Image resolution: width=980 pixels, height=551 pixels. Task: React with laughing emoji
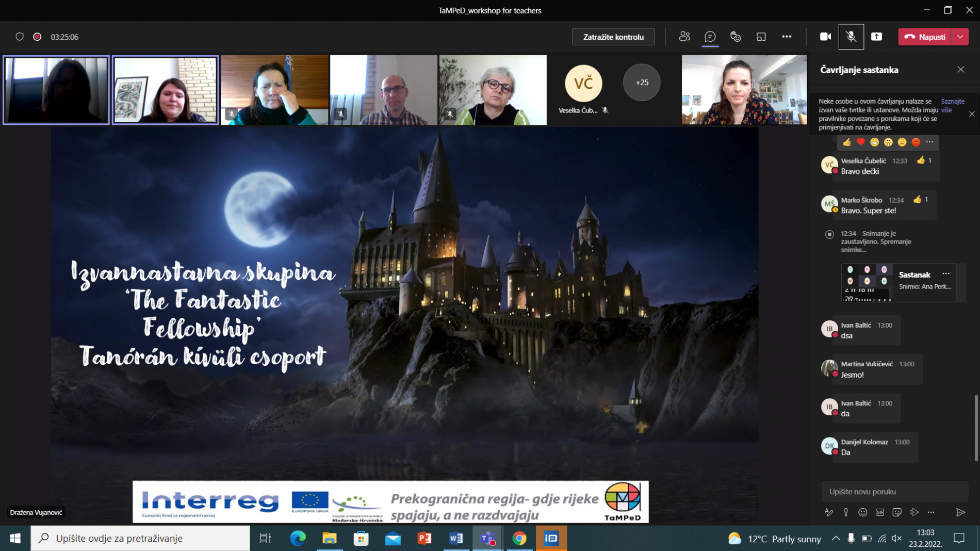tap(874, 142)
